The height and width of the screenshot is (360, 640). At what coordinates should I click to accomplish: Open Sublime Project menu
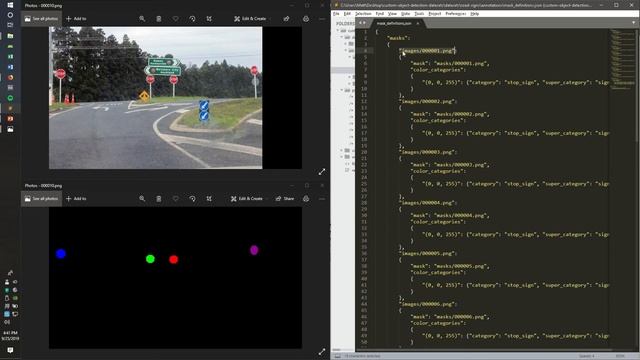click(435, 13)
